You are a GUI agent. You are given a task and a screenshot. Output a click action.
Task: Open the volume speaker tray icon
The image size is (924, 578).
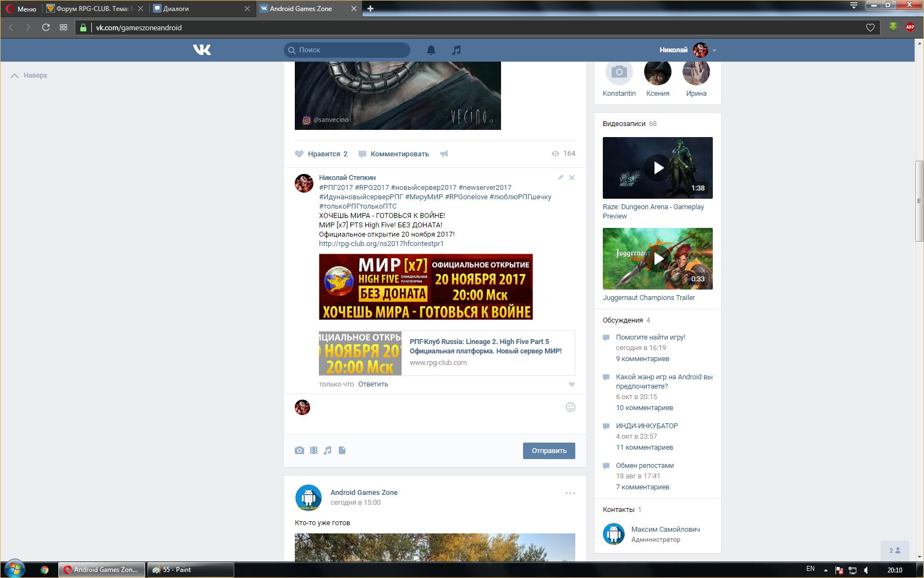(x=867, y=570)
